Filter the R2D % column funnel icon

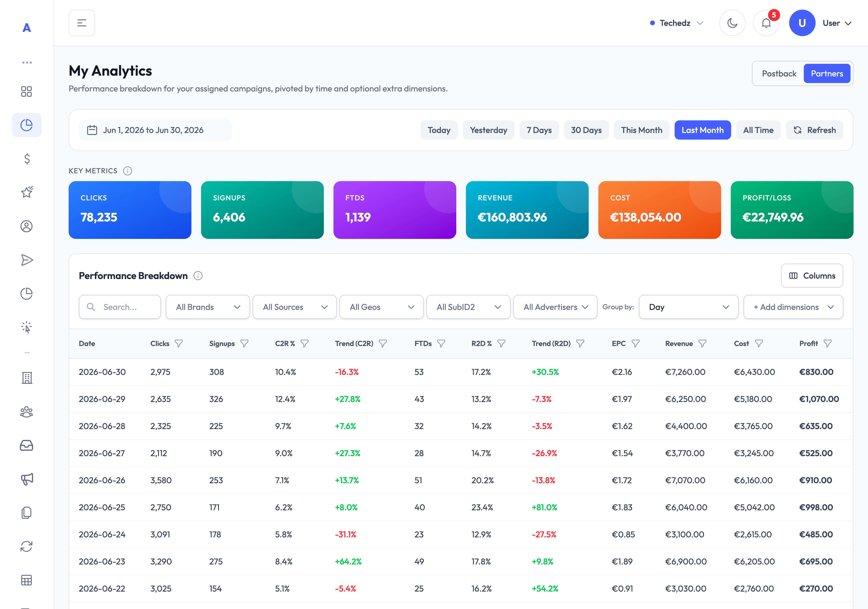click(501, 343)
